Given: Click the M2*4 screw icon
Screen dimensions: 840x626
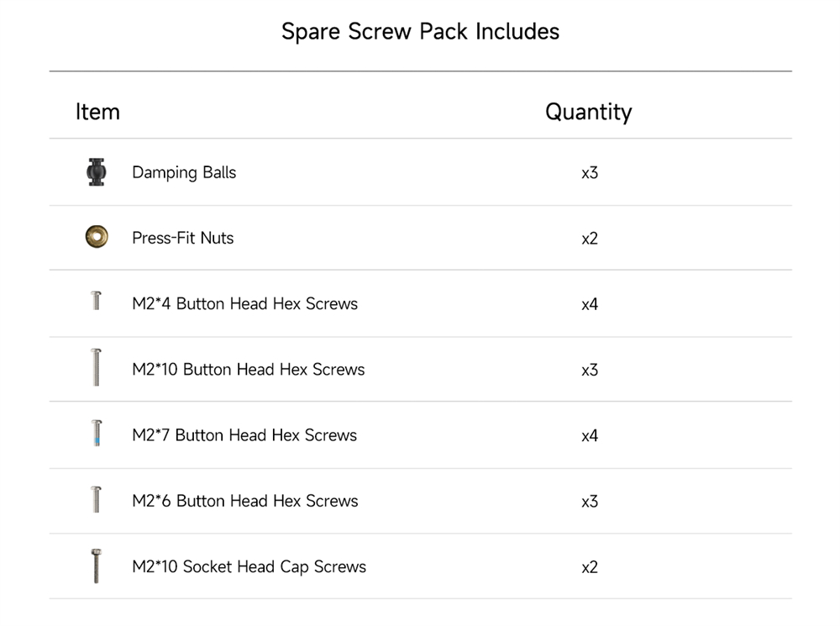Looking at the screenshot, I should [x=96, y=300].
